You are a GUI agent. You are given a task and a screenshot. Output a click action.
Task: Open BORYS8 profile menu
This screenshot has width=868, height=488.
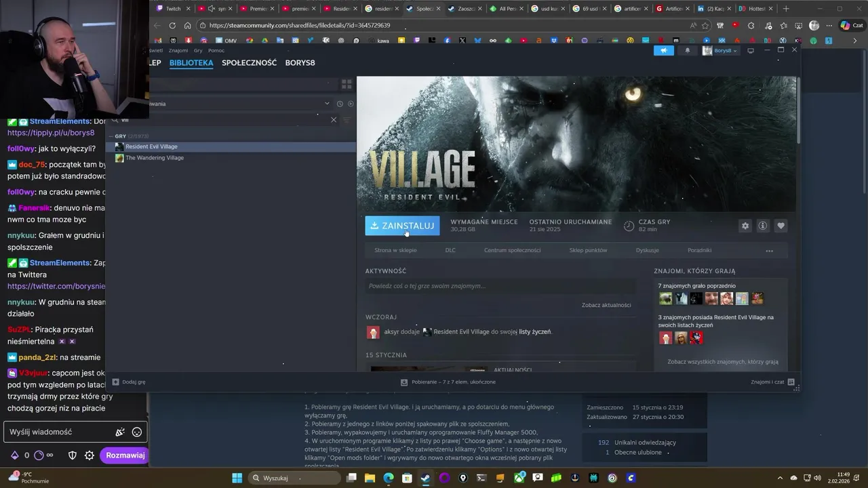pyautogui.click(x=300, y=62)
